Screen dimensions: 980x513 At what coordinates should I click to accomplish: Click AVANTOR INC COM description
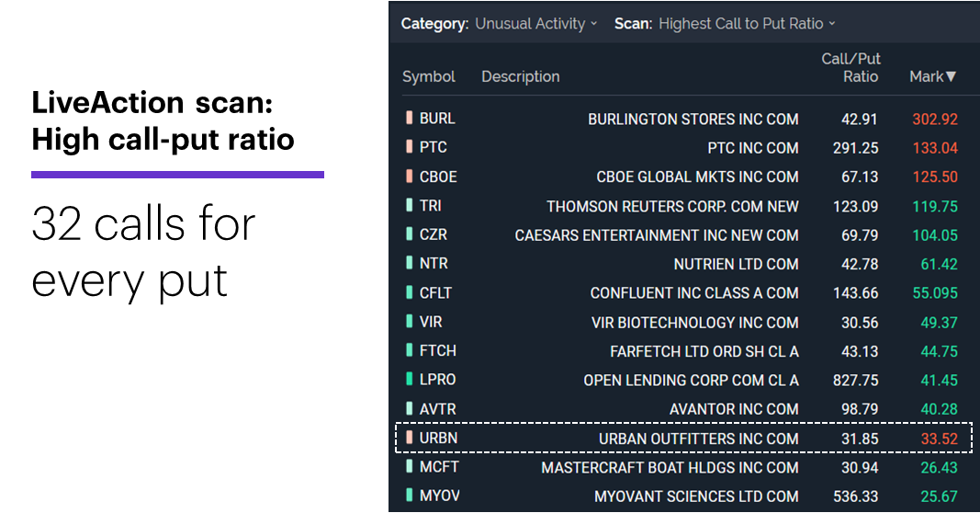point(734,409)
